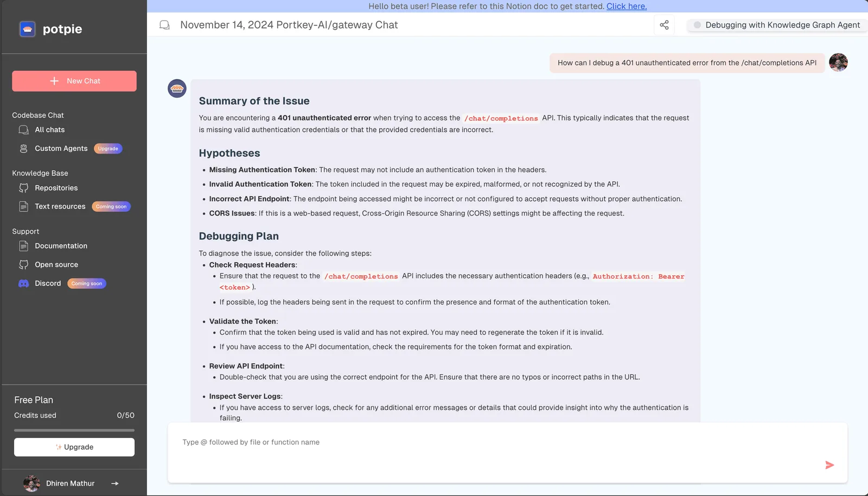Click the Debugging with Knowledge Graph Agent badge
The image size is (868, 496).
[x=777, y=25]
